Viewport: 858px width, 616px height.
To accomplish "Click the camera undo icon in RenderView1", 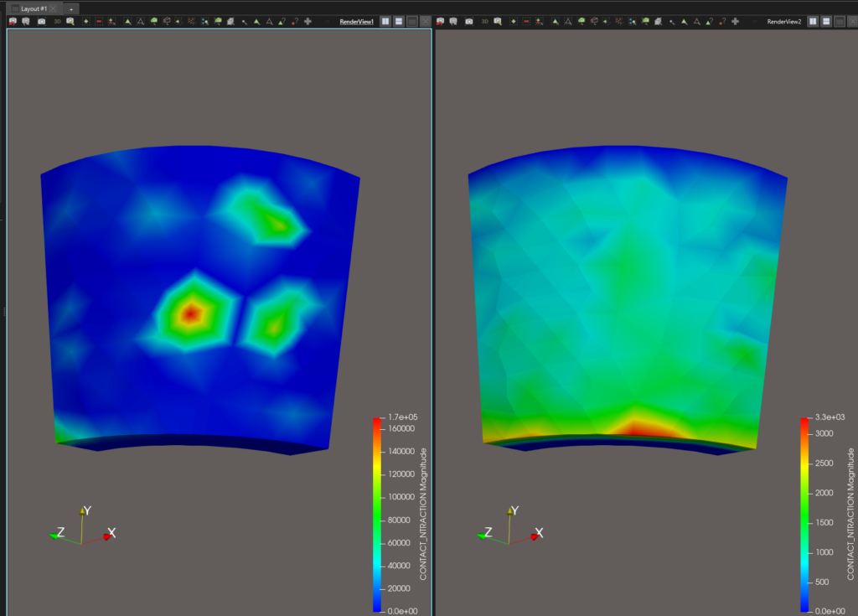I will [13, 21].
